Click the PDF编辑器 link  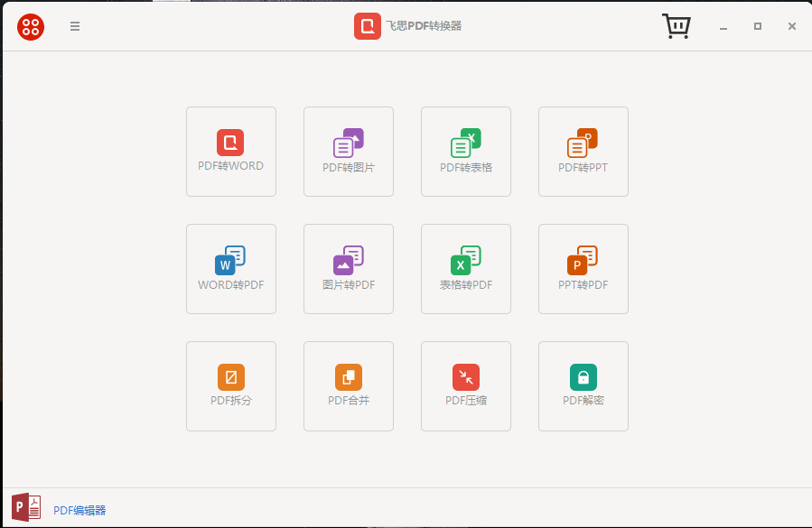(79, 510)
